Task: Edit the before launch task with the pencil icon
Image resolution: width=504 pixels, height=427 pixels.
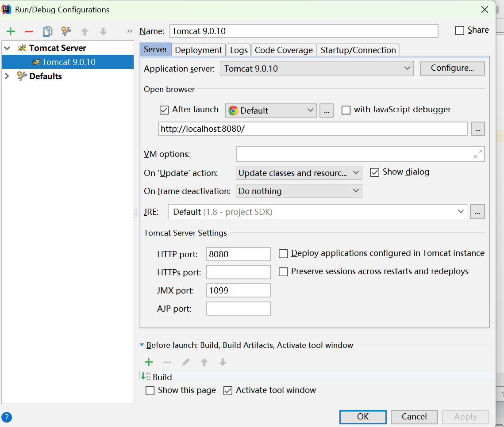Action: 185,362
